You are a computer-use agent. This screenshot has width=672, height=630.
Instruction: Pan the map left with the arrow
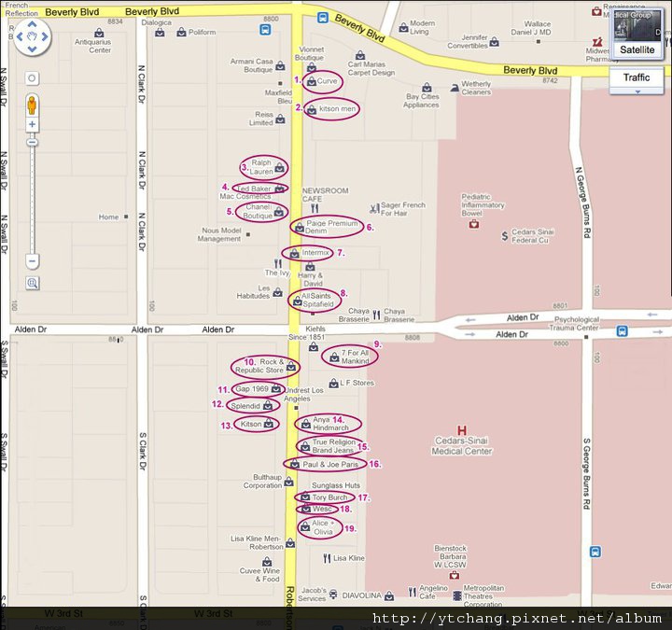pos(20,36)
